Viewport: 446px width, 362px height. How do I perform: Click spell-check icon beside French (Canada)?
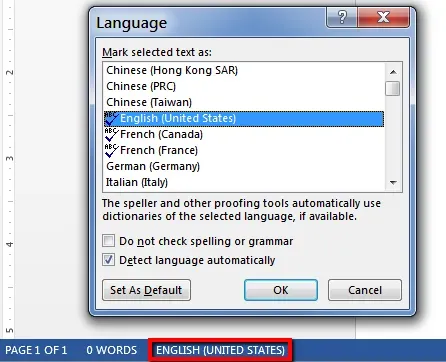pos(111,134)
